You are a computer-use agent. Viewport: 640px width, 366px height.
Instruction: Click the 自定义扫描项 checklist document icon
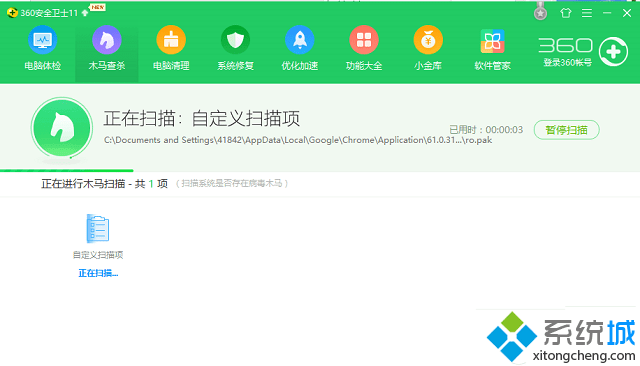[x=98, y=228]
